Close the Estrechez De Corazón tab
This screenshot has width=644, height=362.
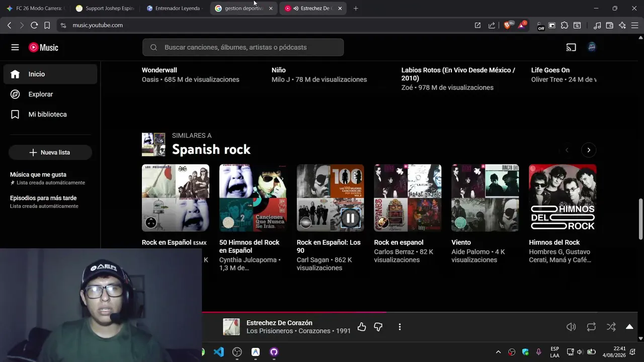click(340, 9)
